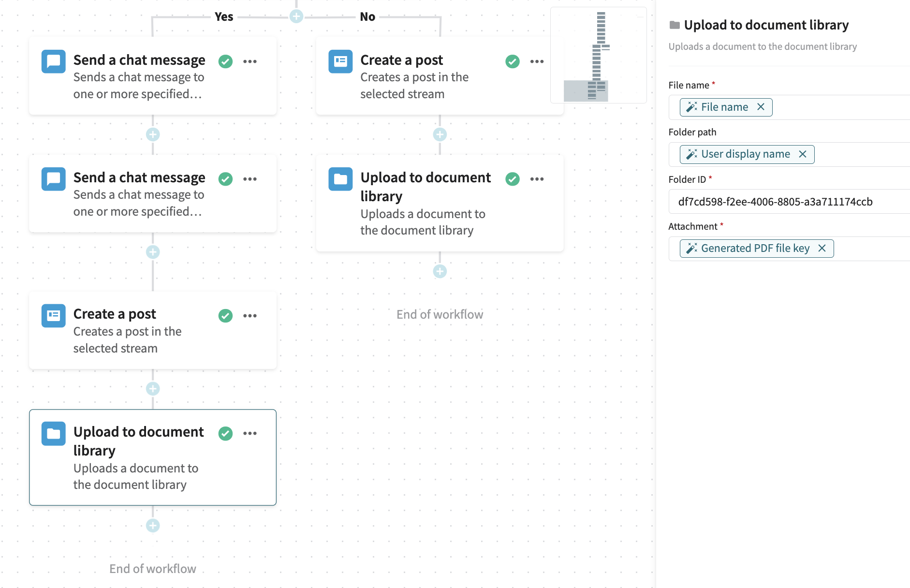The image size is (910, 588).
Task: Open options for second Send a chat message
Action: click(x=250, y=179)
